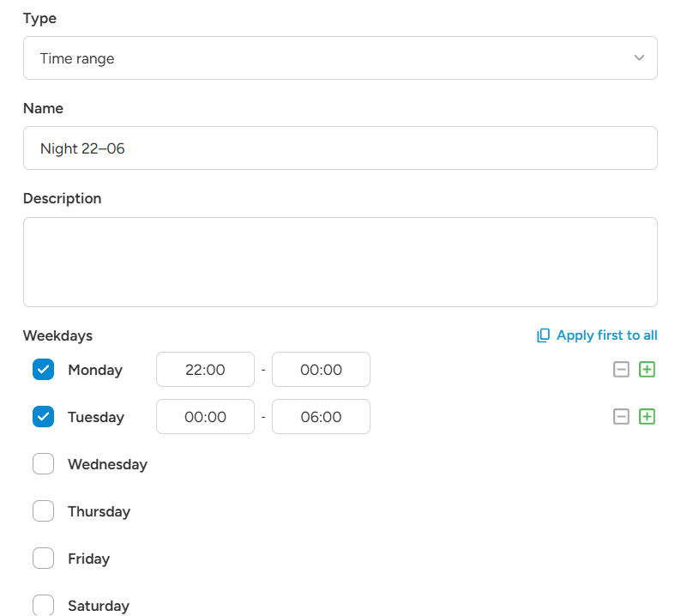This screenshot has width=681, height=616.
Task: Select the Saturday checkbox
Action: tap(44, 605)
